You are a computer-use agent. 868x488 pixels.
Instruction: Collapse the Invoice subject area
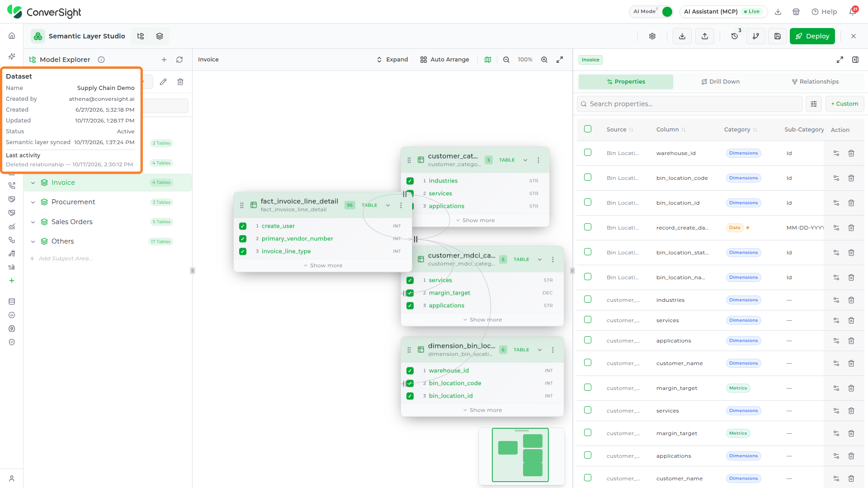pyautogui.click(x=33, y=183)
